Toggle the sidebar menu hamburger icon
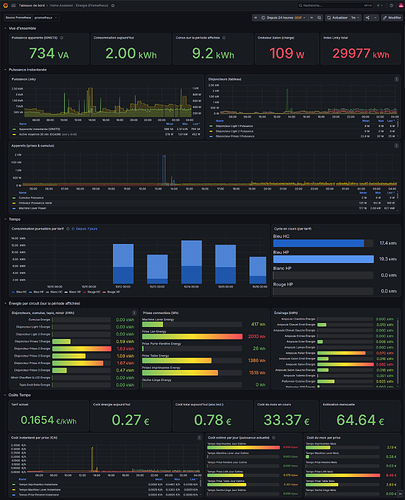Viewport: 405px width, 500px height. [13, 5]
